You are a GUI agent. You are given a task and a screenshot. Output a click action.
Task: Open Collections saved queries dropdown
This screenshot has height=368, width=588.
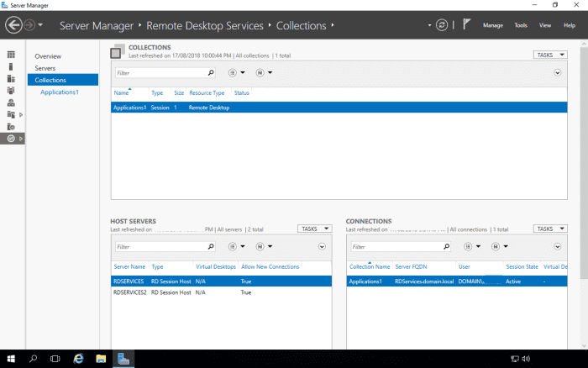(264, 72)
